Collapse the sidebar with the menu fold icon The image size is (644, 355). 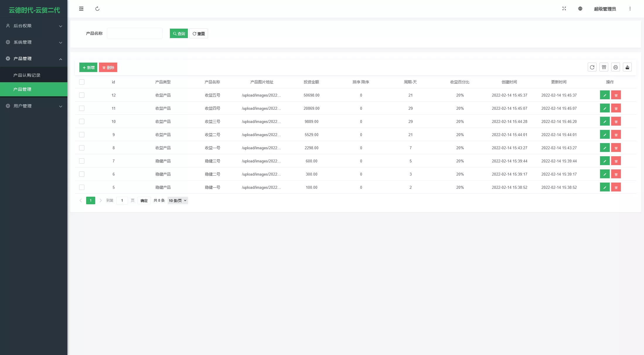(x=81, y=9)
